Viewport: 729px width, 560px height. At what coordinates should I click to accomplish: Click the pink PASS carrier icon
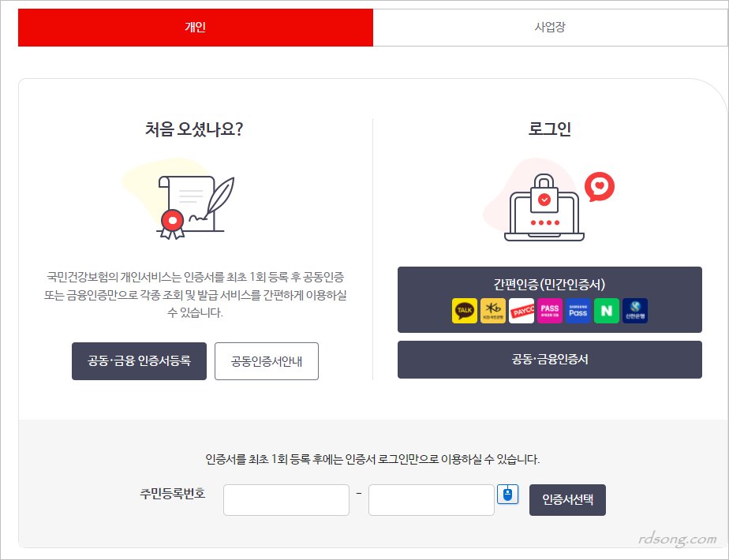coord(550,311)
